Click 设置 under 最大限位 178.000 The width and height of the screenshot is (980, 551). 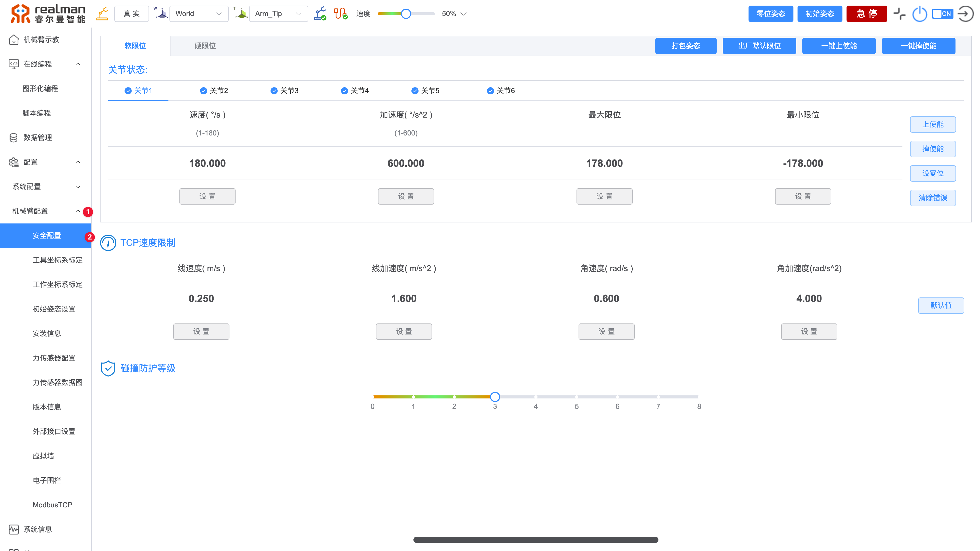pos(605,196)
